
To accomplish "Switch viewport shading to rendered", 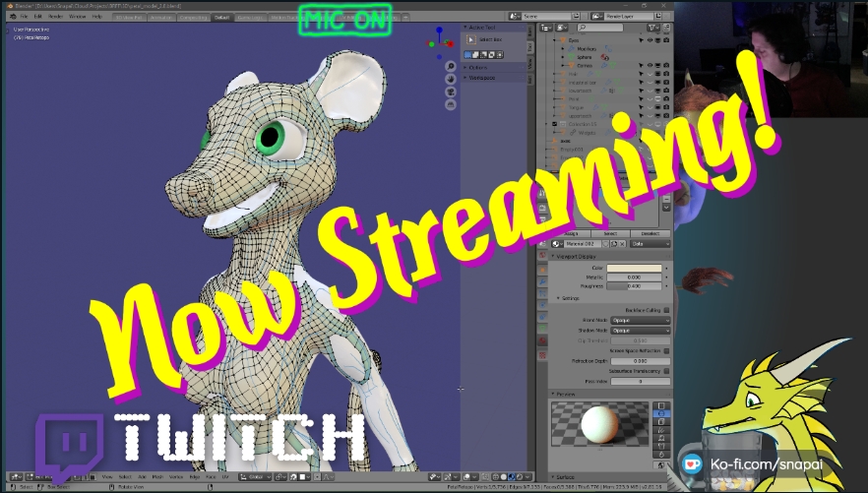I will coord(521,477).
